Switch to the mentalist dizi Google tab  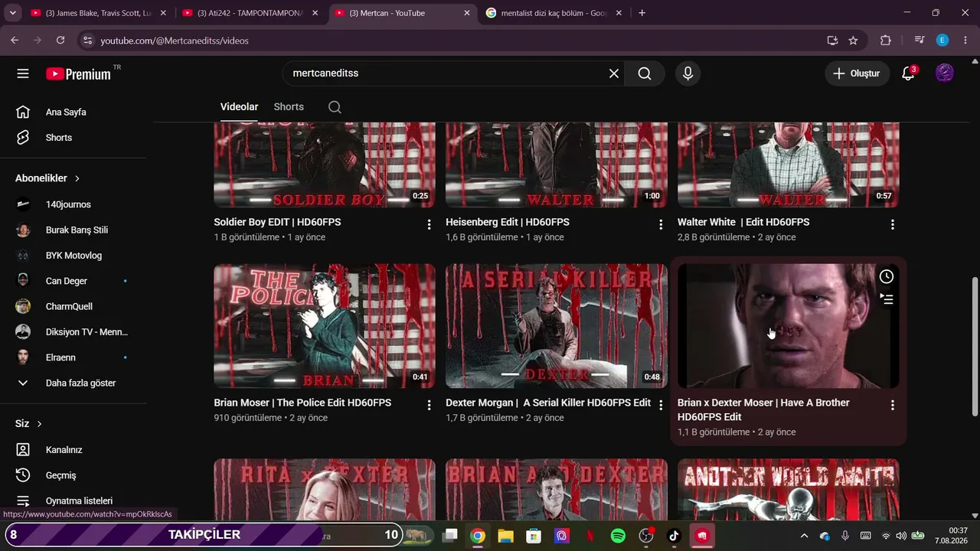click(x=554, y=13)
